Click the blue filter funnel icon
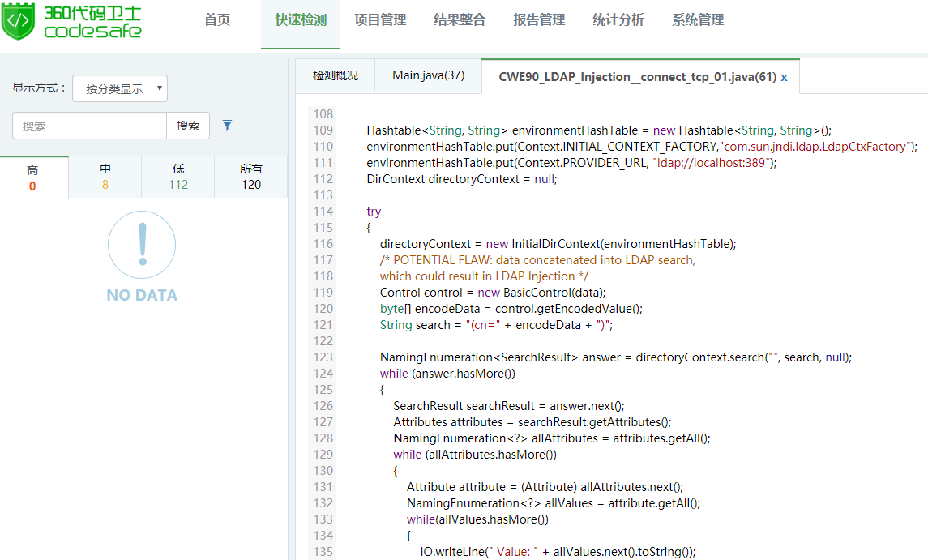The width and height of the screenshot is (928, 560). pos(228,126)
